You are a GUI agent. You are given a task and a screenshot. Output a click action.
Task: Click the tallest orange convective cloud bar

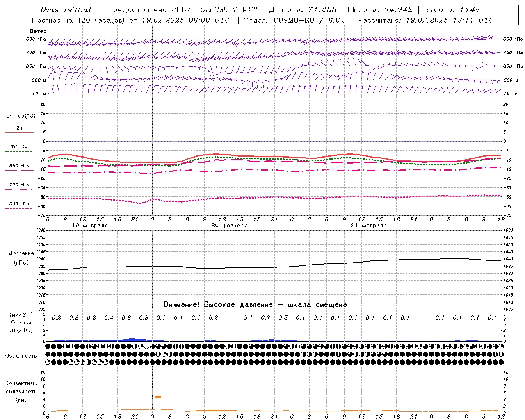(x=158, y=397)
